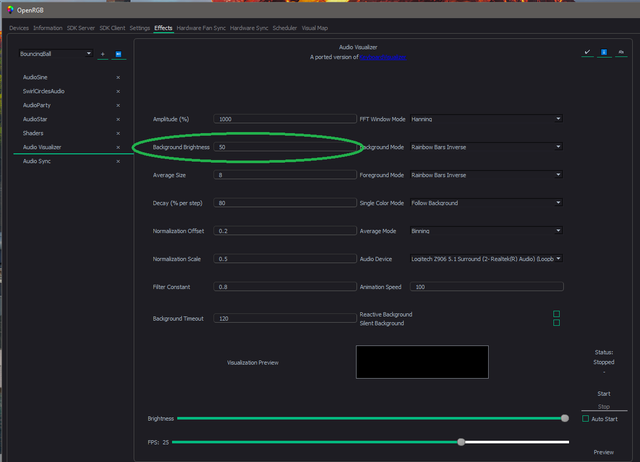Switch to the Devices tab
Viewport: 640px width, 462px height.
19,28
